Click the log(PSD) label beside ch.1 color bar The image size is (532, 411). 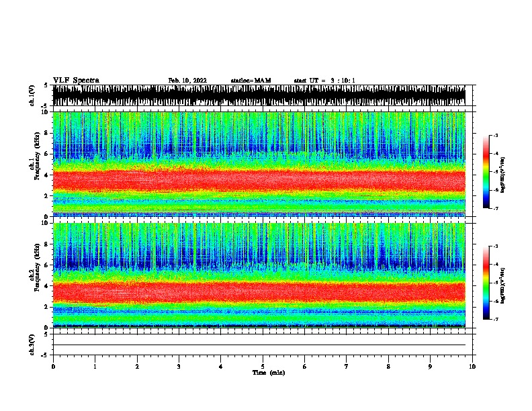click(x=502, y=175)
